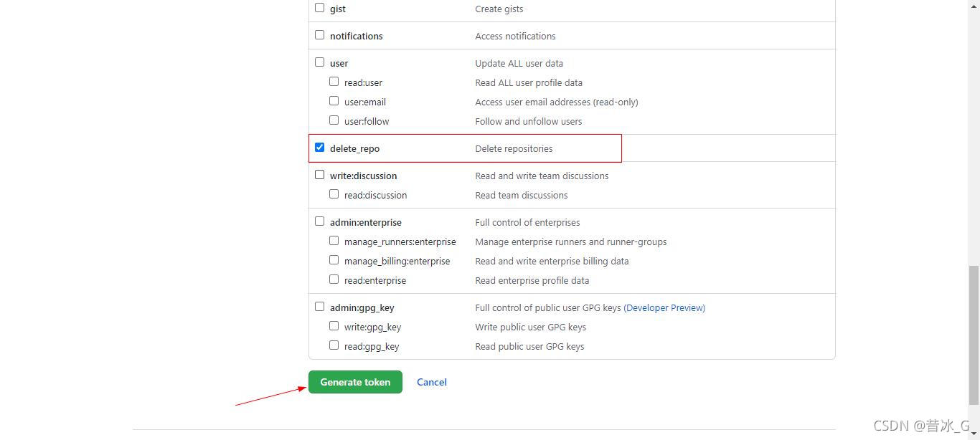This screenshot has width=980, height=440.
Task: Enable the user:email scope
Action: [x=334, y=101]
